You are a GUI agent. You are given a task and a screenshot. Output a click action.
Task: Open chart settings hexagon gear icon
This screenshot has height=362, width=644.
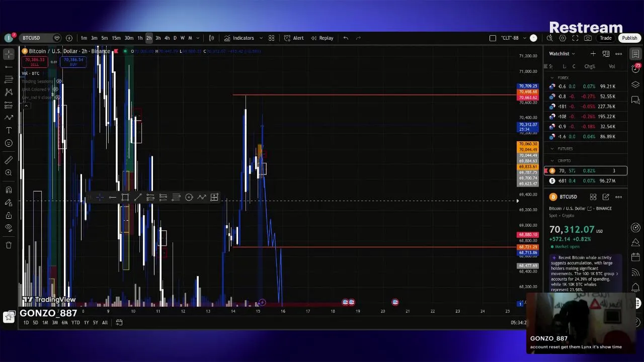coord(562,38)
